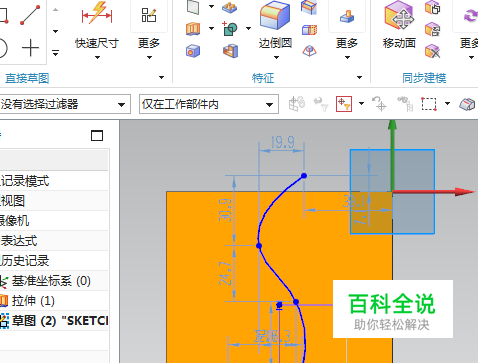Click the maximize panel icon in the navigator
This screenshot has height=363, width=478.
click(97, 136)
